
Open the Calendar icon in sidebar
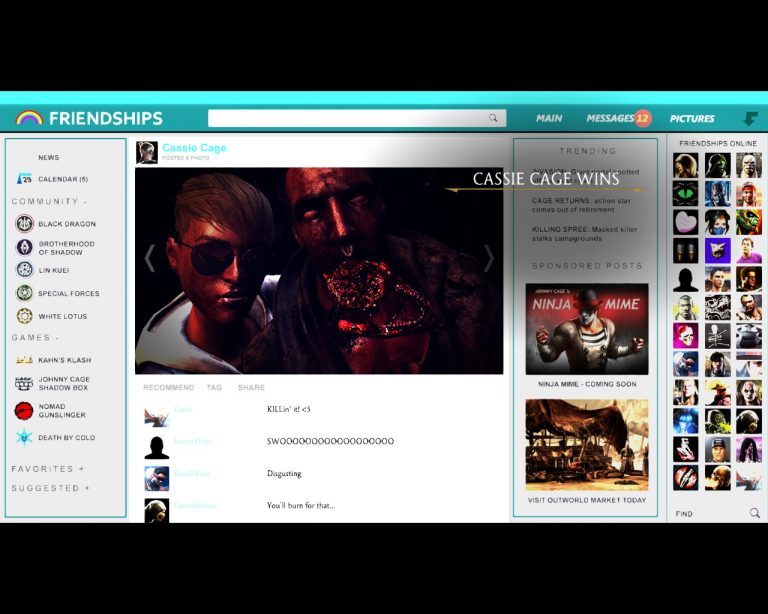[24, 179]
